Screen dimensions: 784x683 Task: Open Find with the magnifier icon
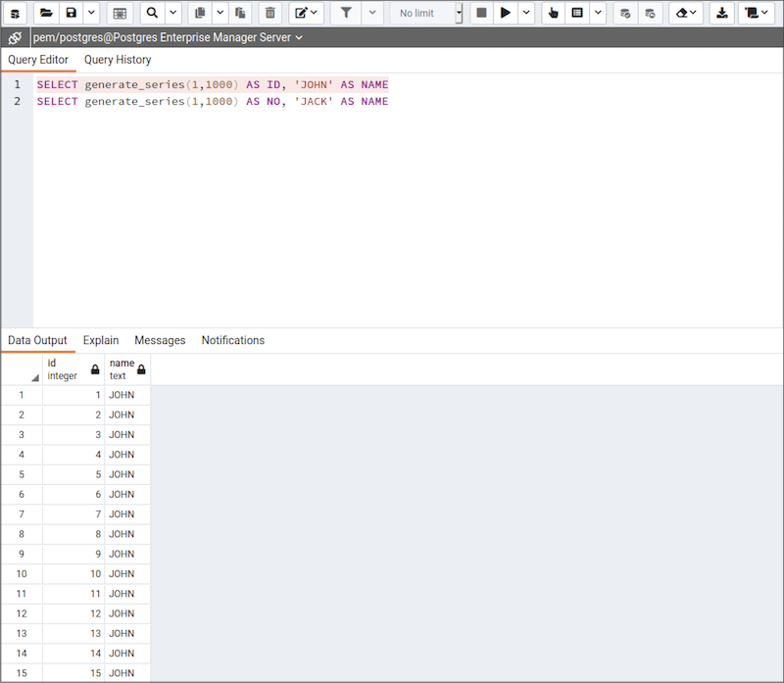(x=153, y=13)
